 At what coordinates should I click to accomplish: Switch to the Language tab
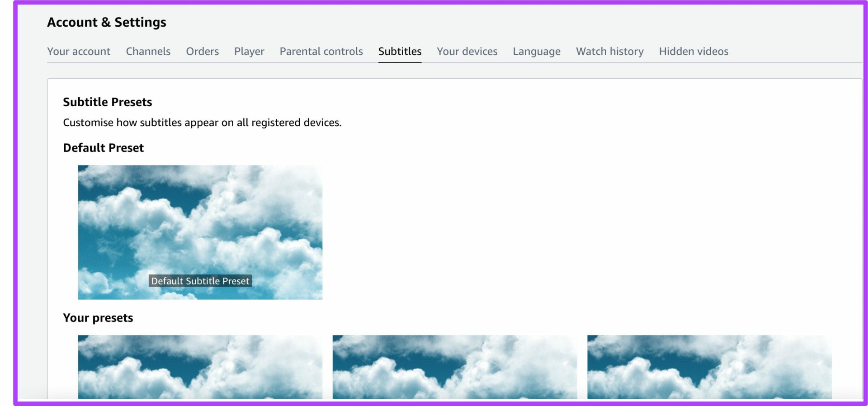(537, 51)
